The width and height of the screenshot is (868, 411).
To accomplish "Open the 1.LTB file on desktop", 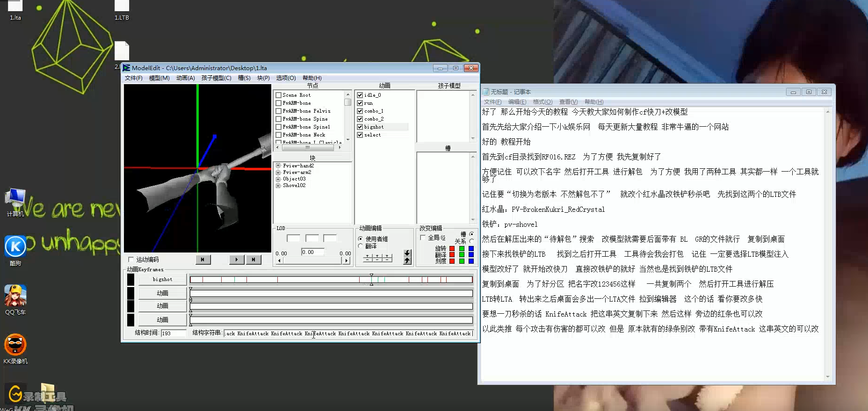I will tap(122, 10).
